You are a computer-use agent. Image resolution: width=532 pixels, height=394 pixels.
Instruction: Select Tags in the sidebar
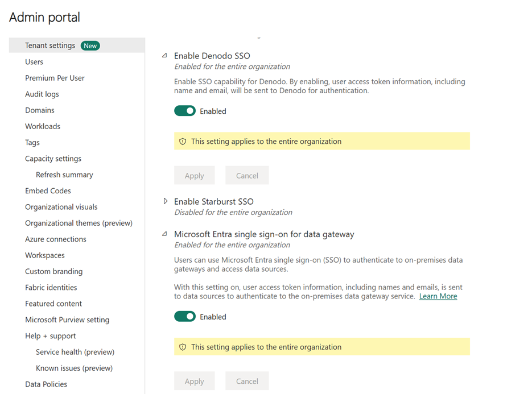coord(32,142)
